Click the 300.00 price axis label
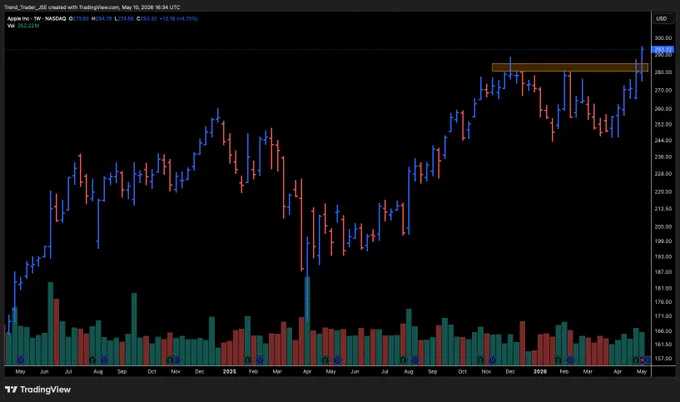Viewport: 680px width, 402px height. click(x=663, y=38)
